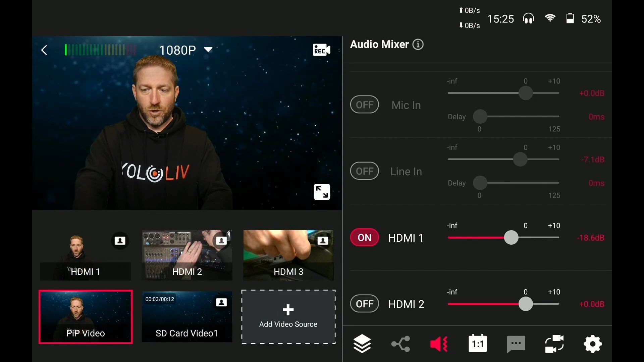This screenshot has height=362, width=644.
Task: Toggle HDMI 2 audio OFF
Action: (365, 304)
